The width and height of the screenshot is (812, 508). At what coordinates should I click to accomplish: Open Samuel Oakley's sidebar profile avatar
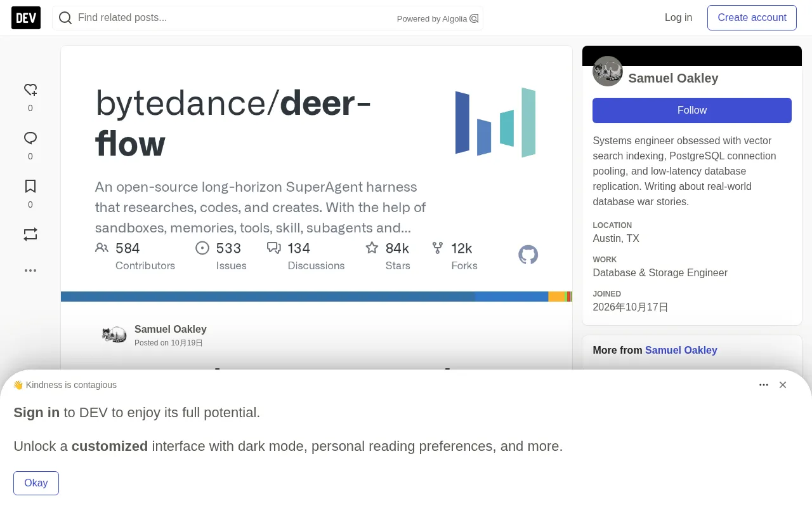pyautogui.click(x=608, y=71)
